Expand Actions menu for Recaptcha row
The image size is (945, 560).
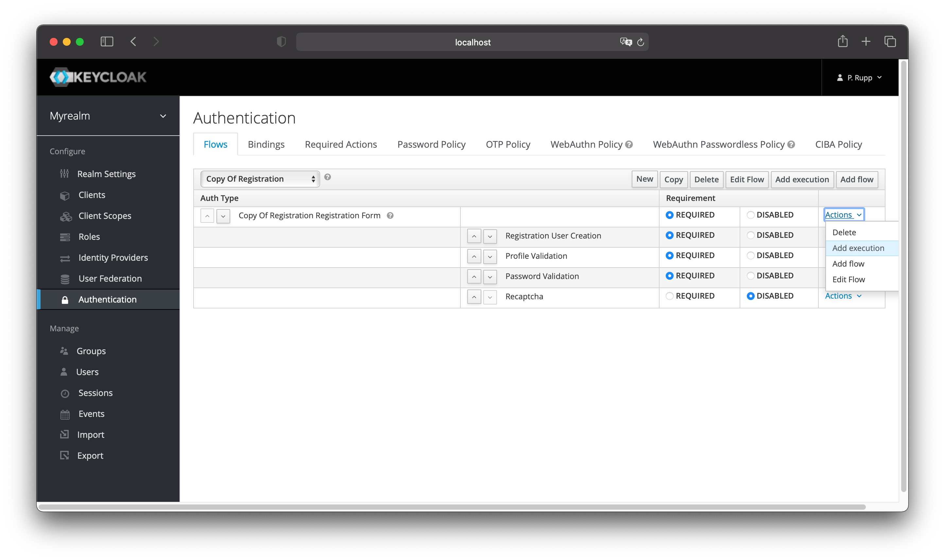pyautogui.click(x=842, y=295)
